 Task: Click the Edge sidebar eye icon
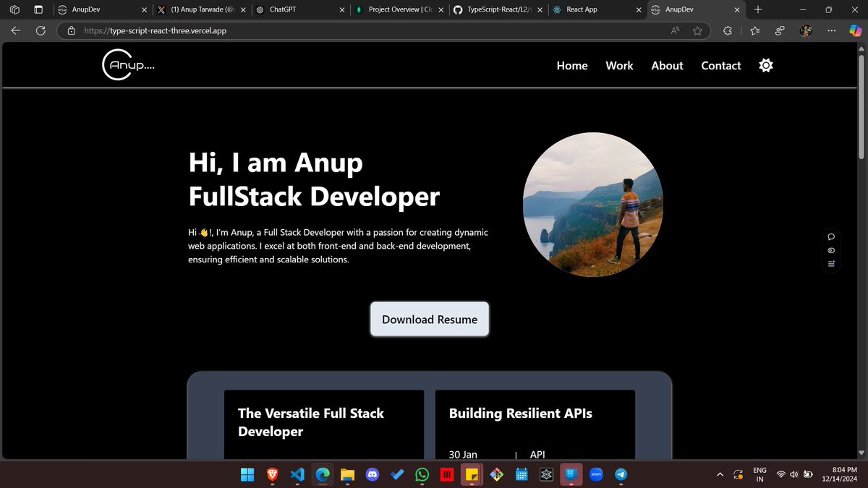click(831, 250)
